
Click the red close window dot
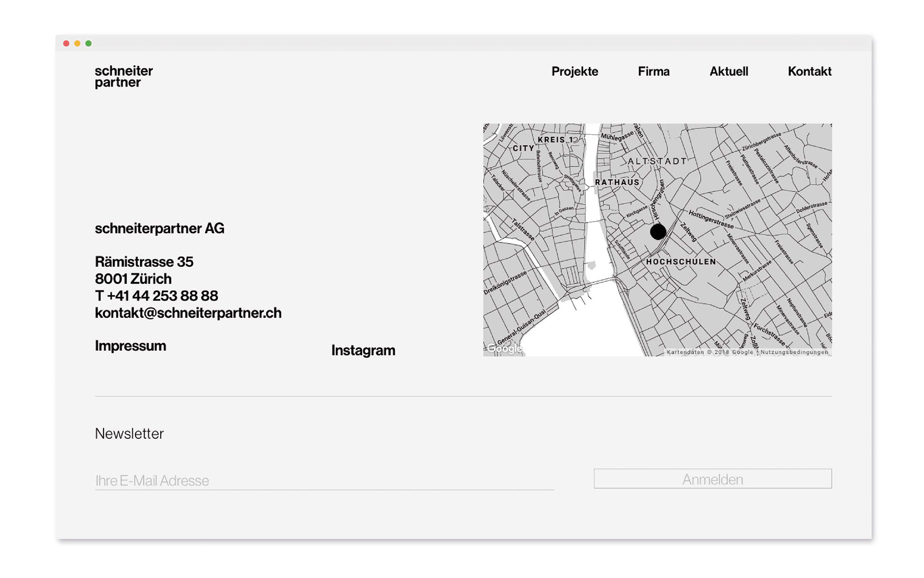66,43
